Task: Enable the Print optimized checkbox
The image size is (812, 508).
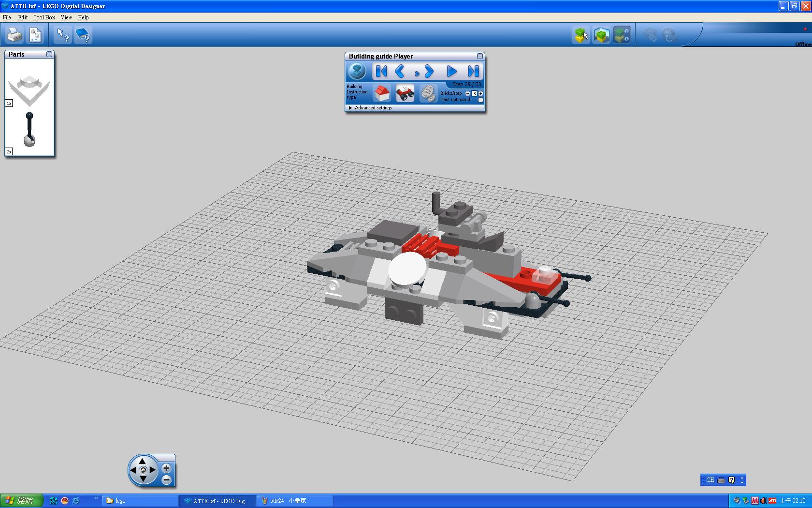Action: click(480, 100)
